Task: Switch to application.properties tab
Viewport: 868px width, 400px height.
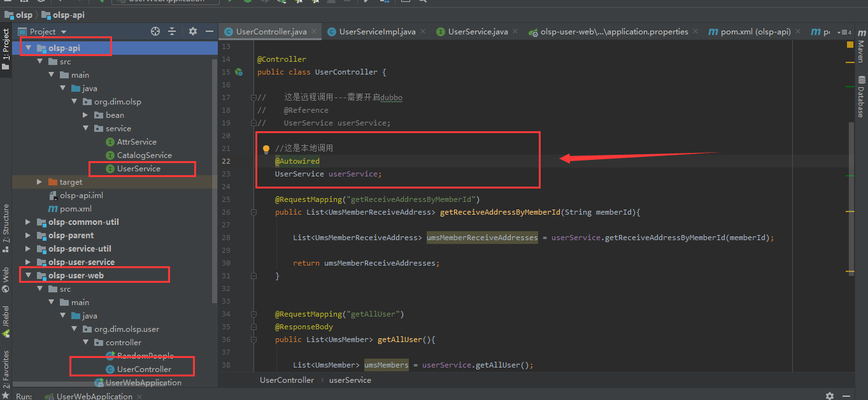Action: [x=614, y=32]
